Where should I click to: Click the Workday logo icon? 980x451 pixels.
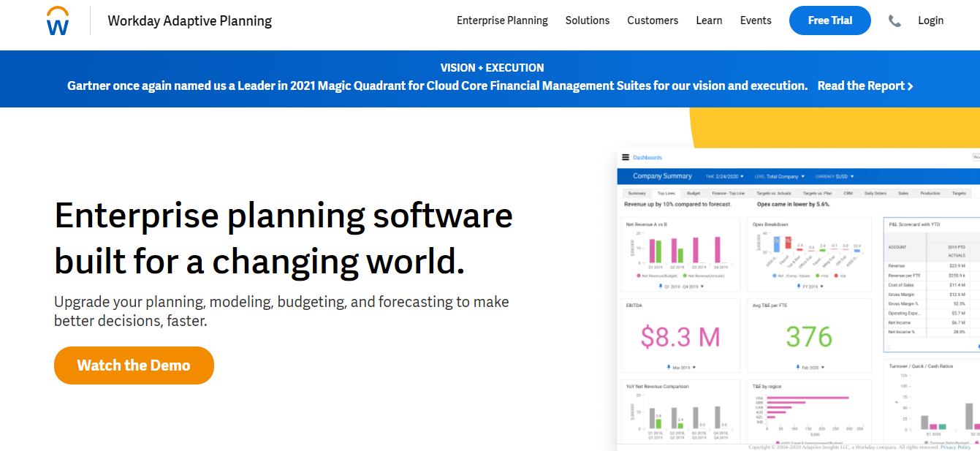coord(57,21)
